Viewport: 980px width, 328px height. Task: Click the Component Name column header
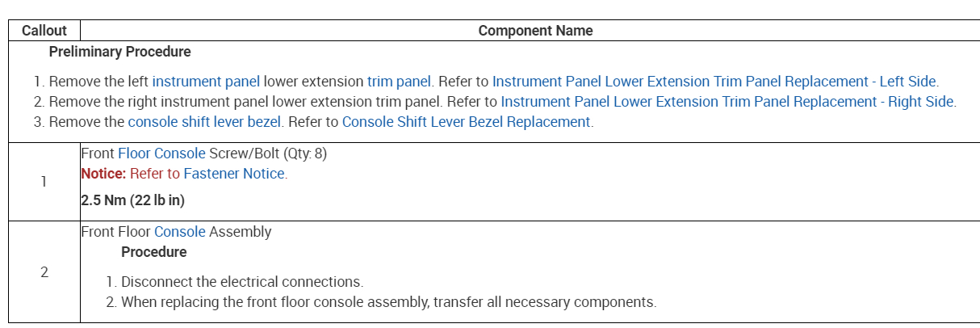(x=535, y=31)
